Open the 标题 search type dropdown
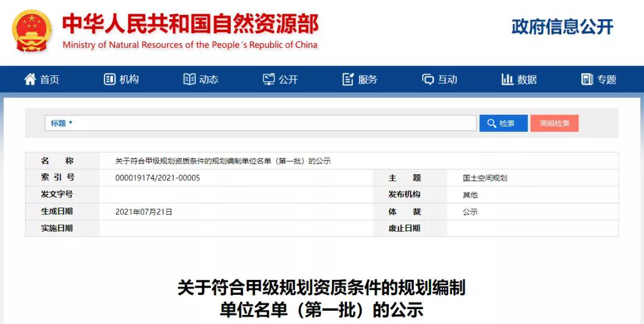644x324 pixels. pos(61,123)
